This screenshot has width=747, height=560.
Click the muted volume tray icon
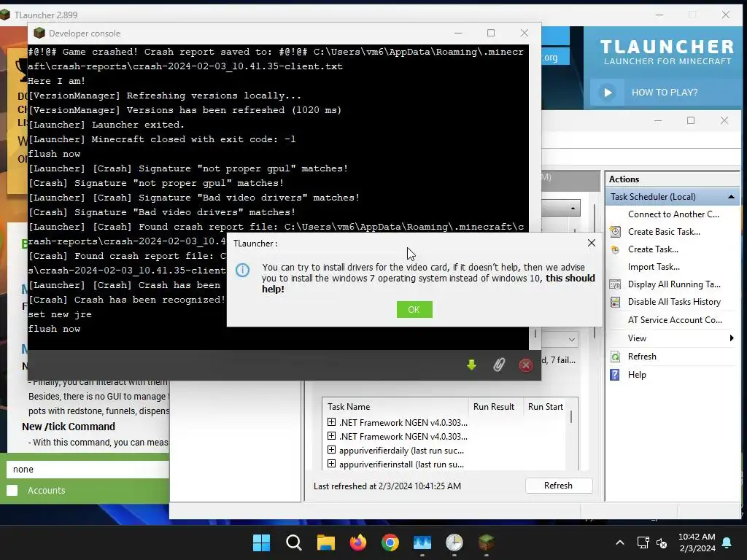click(662, 542)
